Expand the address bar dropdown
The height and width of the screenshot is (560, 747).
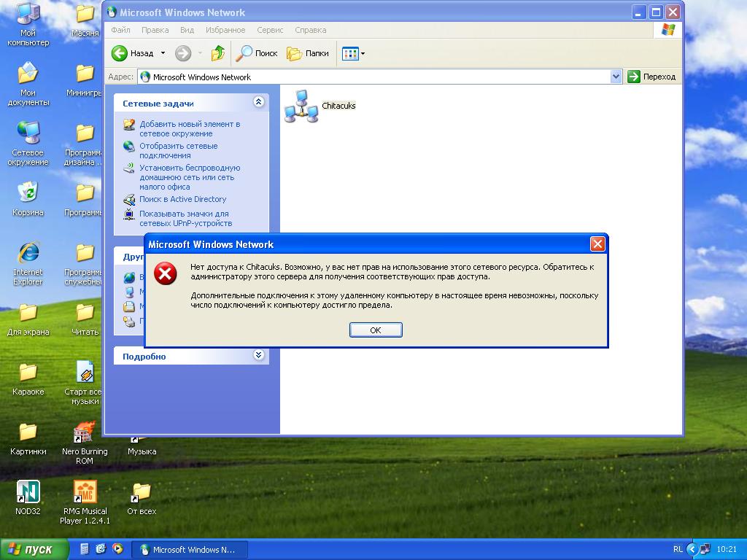[616, 77]
